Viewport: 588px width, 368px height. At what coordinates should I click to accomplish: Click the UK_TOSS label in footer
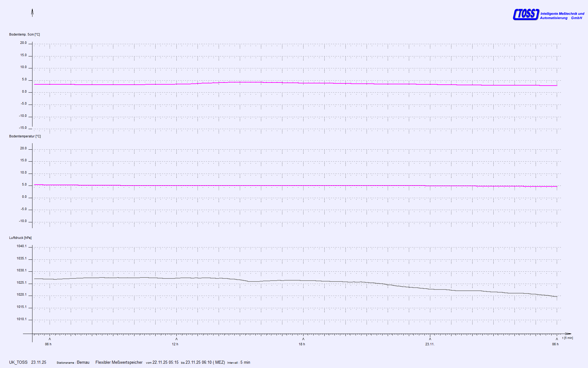[18, 362]
